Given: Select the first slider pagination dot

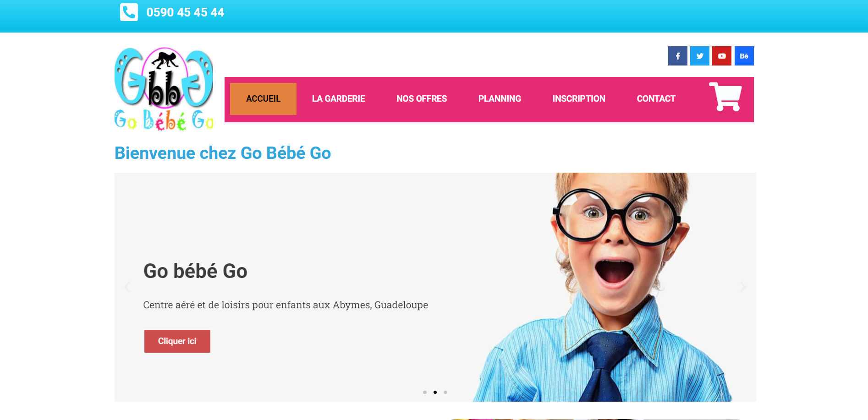Looking at the screenshot, I should pyautogui.click(x=425, y=392).
